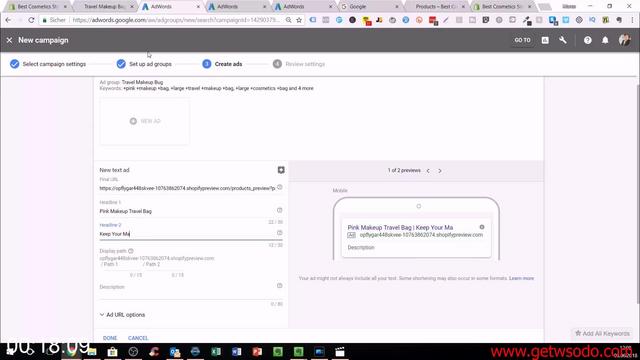Image resolution: width=640 pixels, height=360 pixels.
Task: Open the Learn more link
Action: [x=521, y=278]
